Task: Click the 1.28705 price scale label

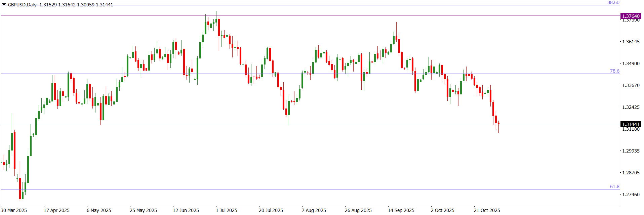Action: 631,173
